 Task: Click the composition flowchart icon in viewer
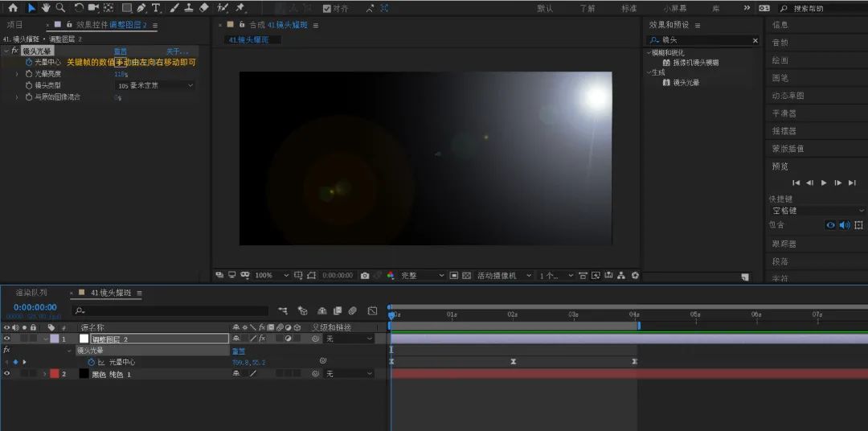[x=621, y=275]
